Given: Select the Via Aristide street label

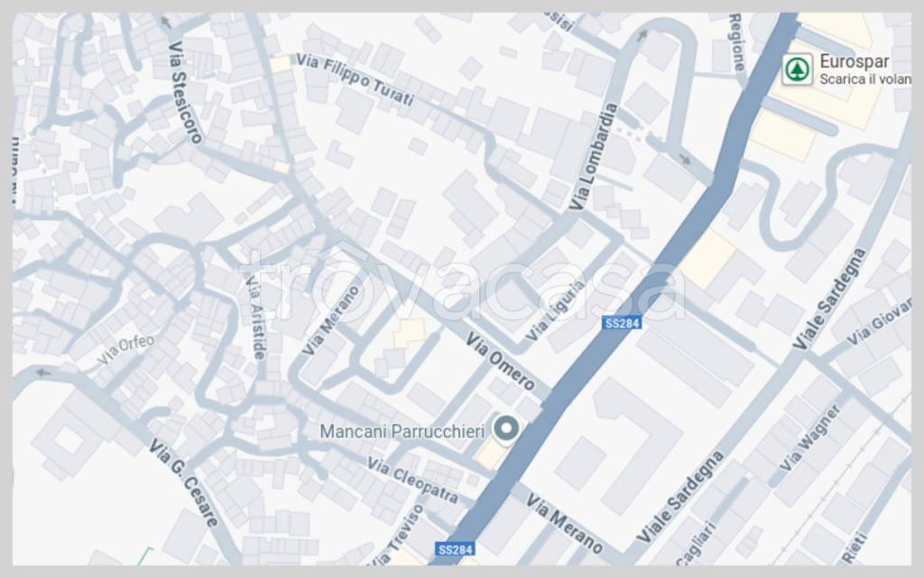Looking at the screenshot, I should [x=255, y=317].
